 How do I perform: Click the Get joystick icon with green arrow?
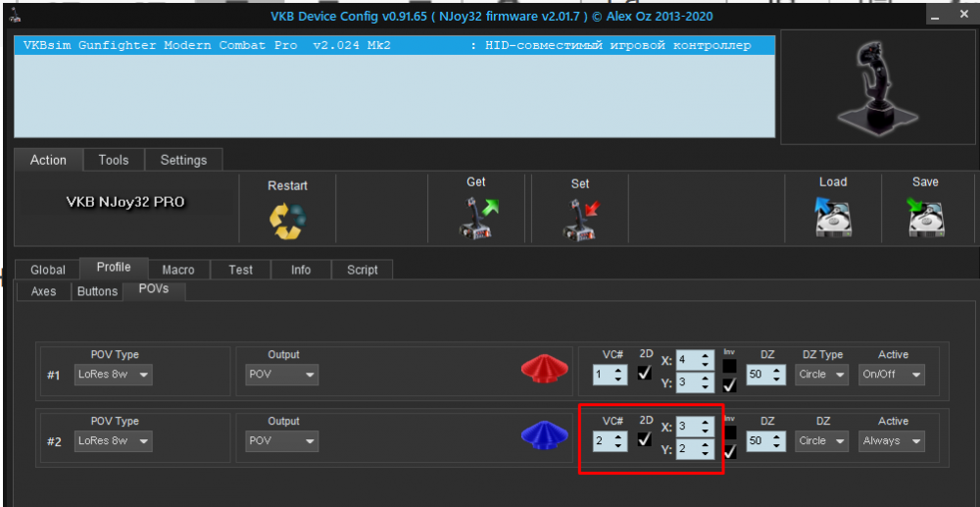pos(477,217)
